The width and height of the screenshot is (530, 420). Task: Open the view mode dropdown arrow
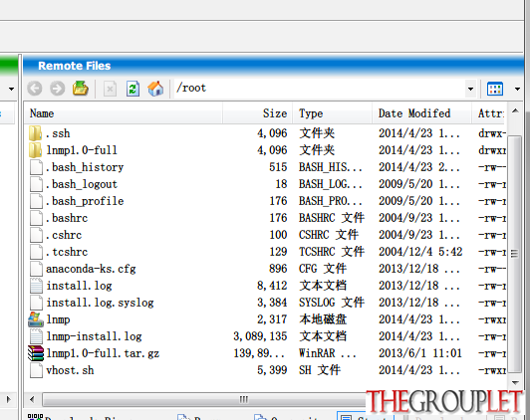(x=517, y=90)
